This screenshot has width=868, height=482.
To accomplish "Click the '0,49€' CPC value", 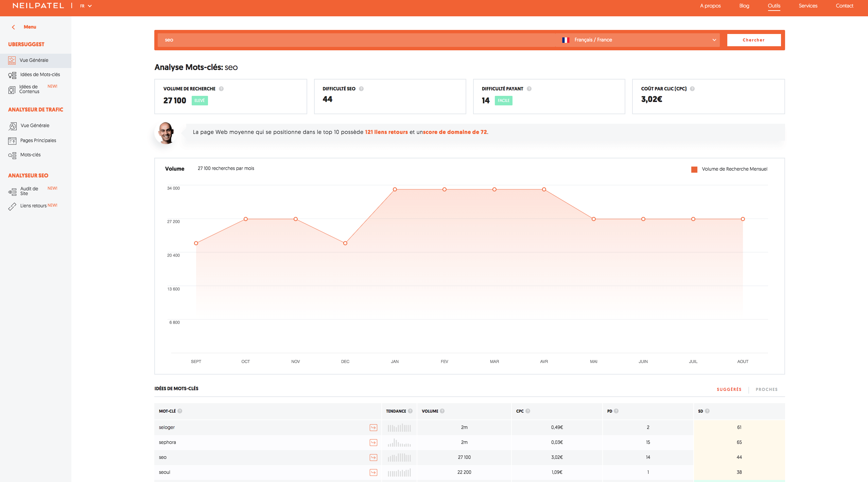I will pos(557,428).
